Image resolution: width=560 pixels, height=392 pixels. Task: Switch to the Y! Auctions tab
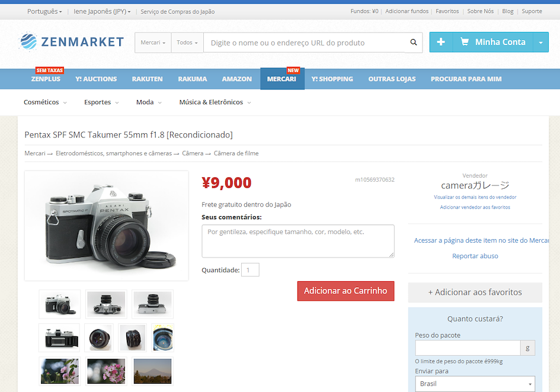pyautogui.click(x=96, y=79)
